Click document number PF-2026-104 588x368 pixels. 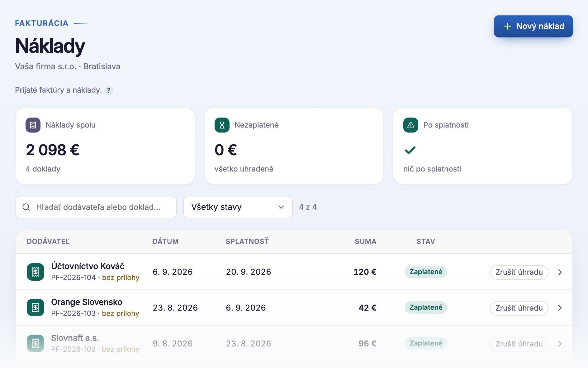pyautogui.click(x=73, y=278)
